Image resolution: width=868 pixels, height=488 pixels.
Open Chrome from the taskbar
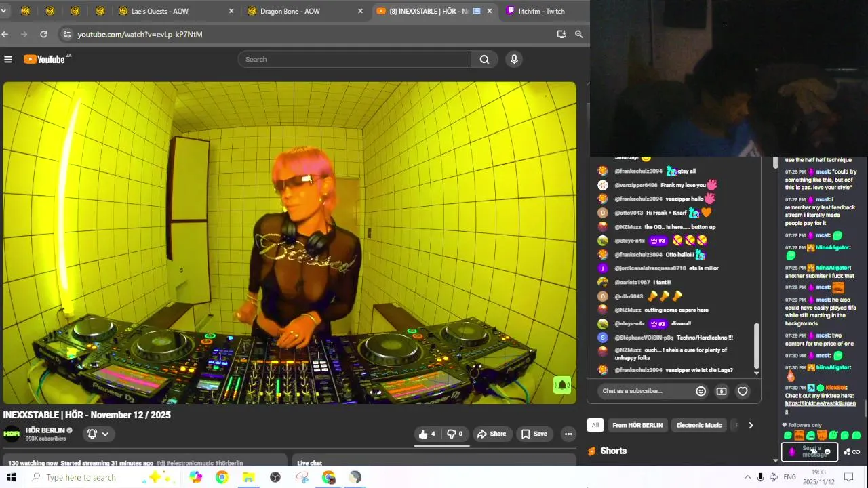coord(222,477)
